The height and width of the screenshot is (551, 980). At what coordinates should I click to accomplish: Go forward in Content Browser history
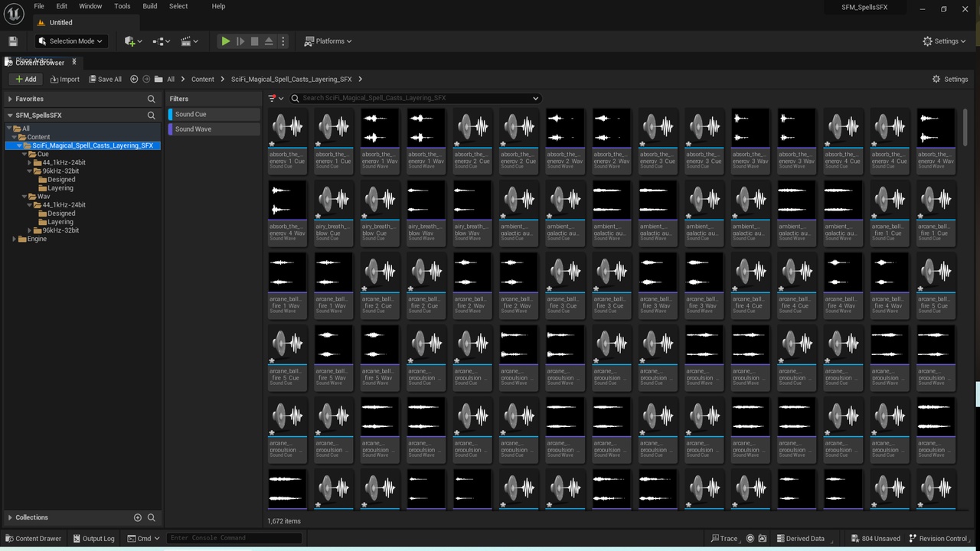click(x=146, y=79)
